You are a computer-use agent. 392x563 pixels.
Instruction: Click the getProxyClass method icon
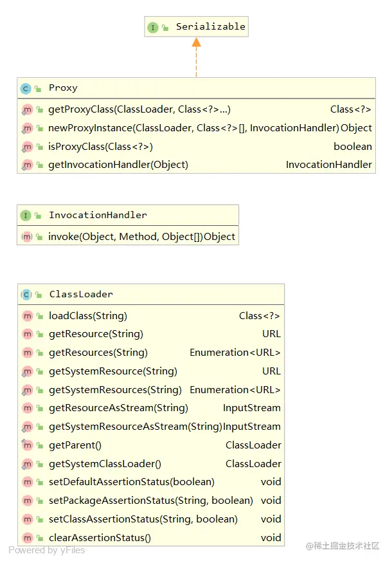(x=27, y=109)
